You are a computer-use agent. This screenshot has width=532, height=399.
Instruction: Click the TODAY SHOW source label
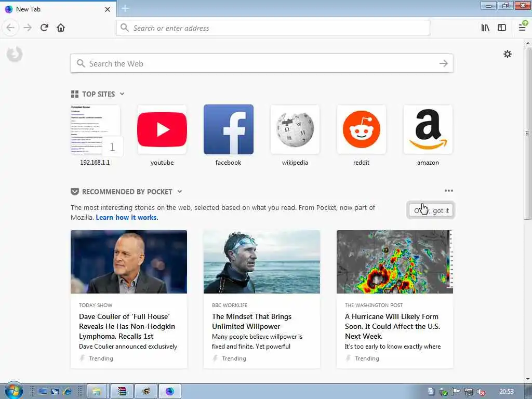click(x=96, y=305)
